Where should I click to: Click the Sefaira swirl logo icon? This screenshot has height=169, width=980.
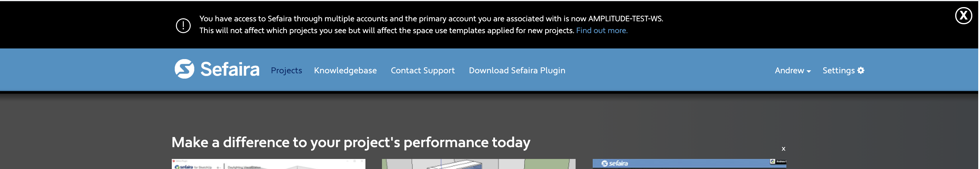(184, 69)
